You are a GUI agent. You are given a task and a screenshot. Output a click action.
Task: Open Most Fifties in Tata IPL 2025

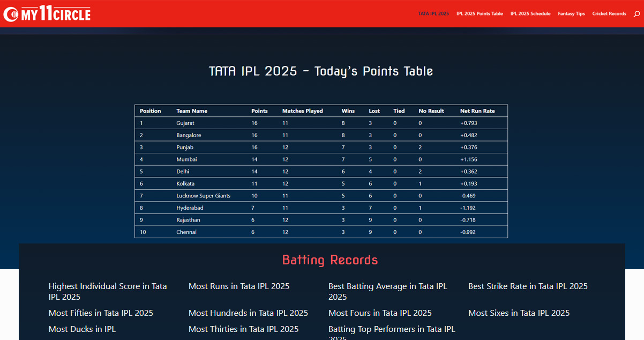coord(101,313)
